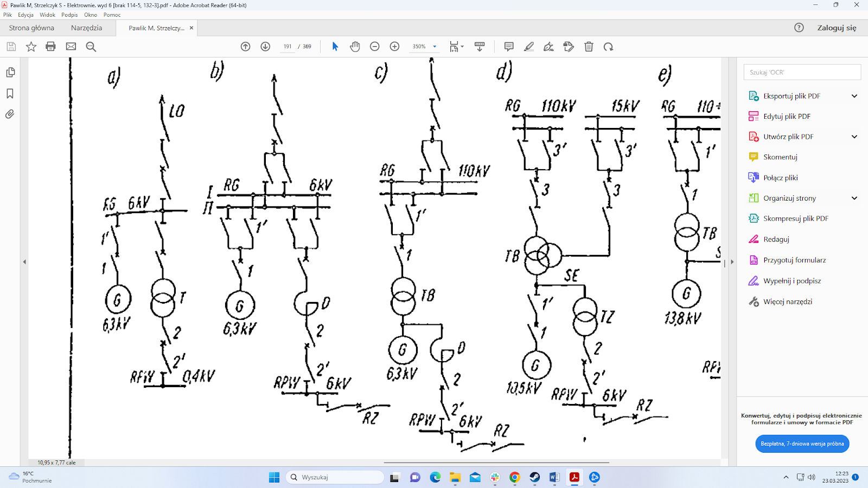This screenshot has height=488, width=868.
Task: Open the attachments panel paperclip
Action: (x=10, y=114)
